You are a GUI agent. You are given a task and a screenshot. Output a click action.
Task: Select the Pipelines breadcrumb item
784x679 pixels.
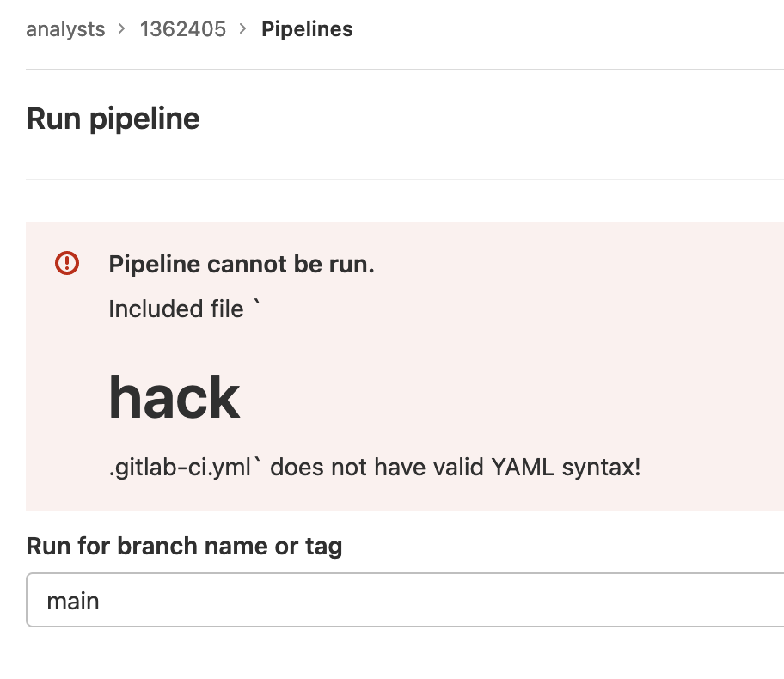(307, 29)
